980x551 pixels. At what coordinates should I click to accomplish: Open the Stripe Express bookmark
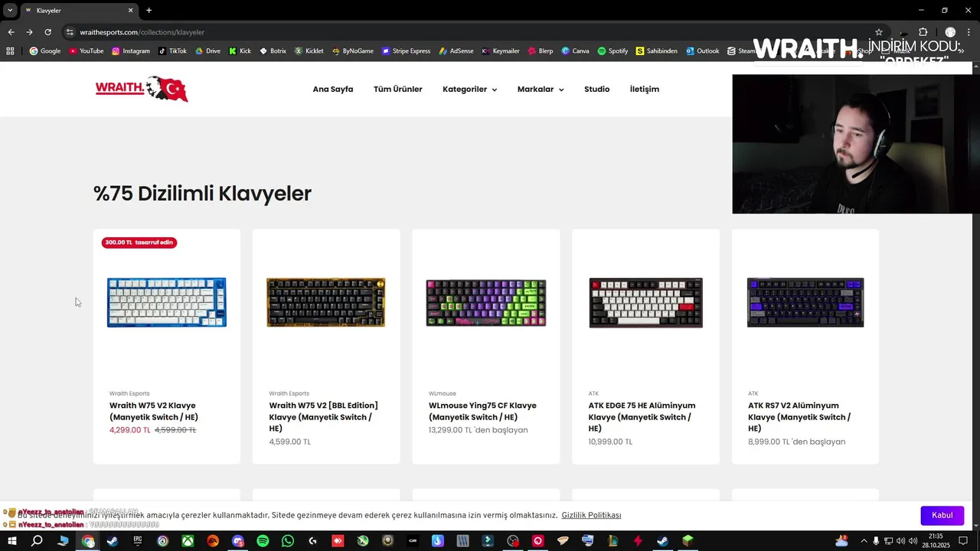[407, 51]
